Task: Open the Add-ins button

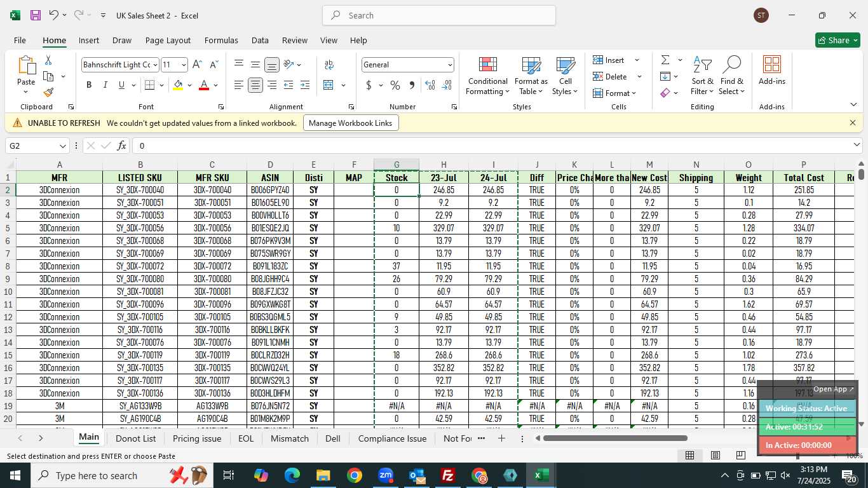Action: coord(772,71)
